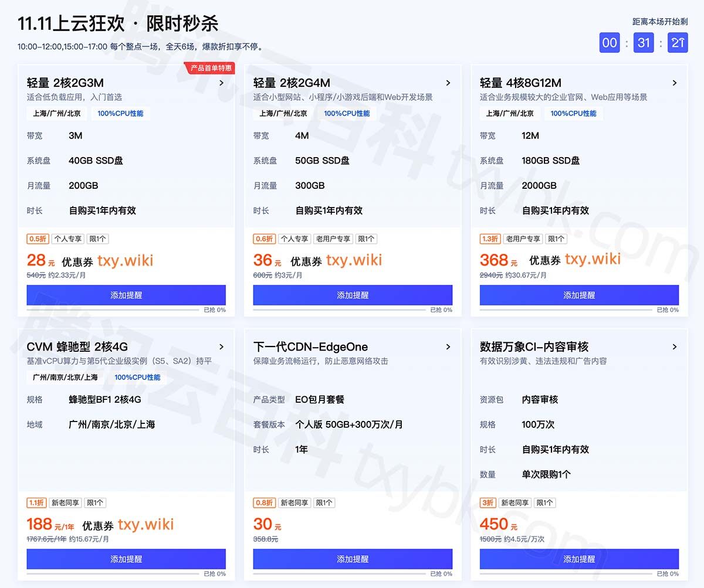Click 添加提醒 on the 轻量 2核2G3M card
This screenshot has height=588, width=704.
click(x=126, y=295)
